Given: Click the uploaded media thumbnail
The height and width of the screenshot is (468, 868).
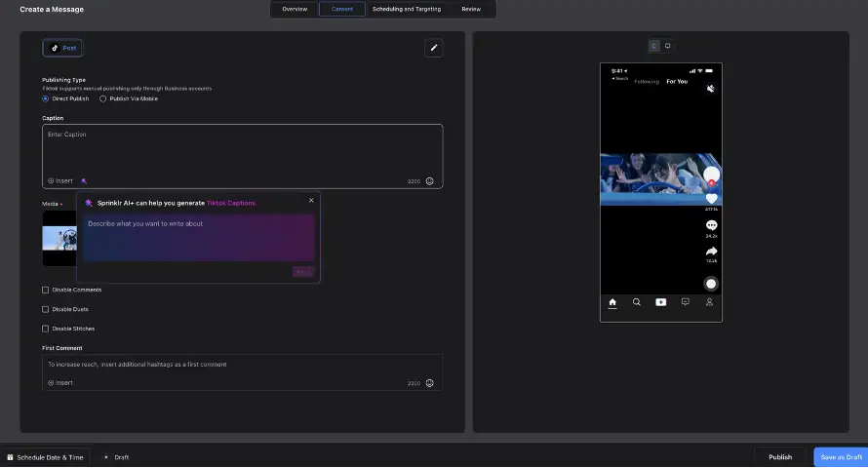Looking at the screenshot, I should (x=59, y=239).
